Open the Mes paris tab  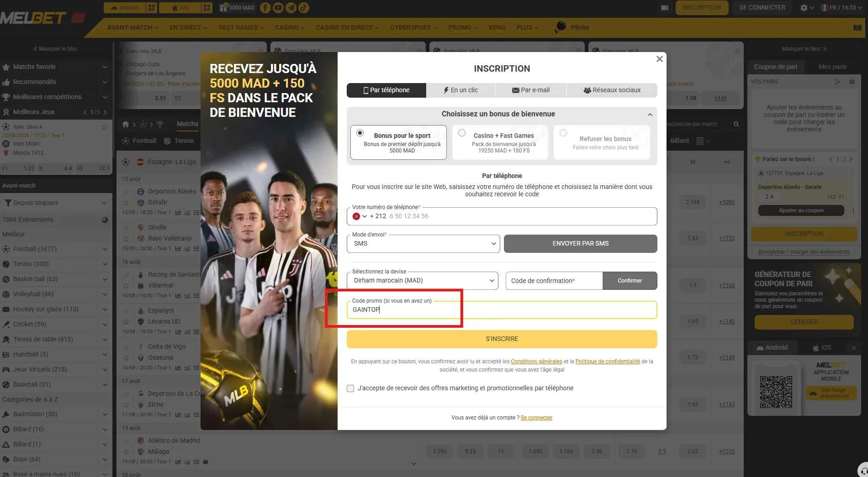point(832,67)
